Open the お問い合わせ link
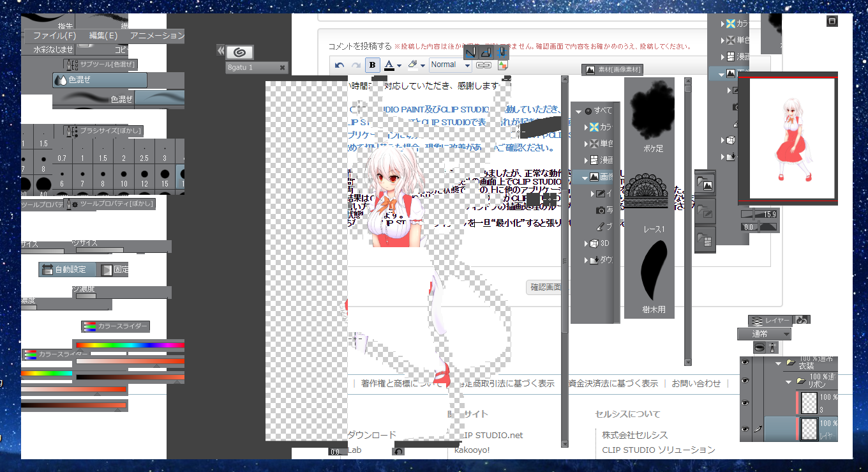 (696, 383)
